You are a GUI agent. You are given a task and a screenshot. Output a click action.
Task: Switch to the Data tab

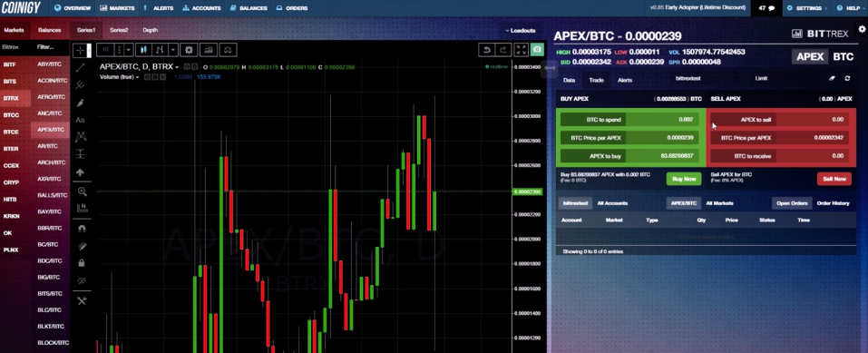click(569, 80)
